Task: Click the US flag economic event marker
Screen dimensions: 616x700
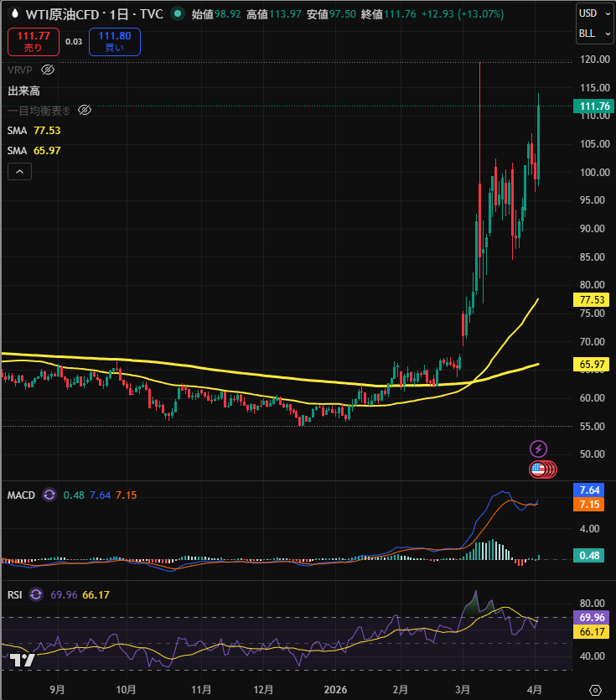Action: tap(539, 469)
